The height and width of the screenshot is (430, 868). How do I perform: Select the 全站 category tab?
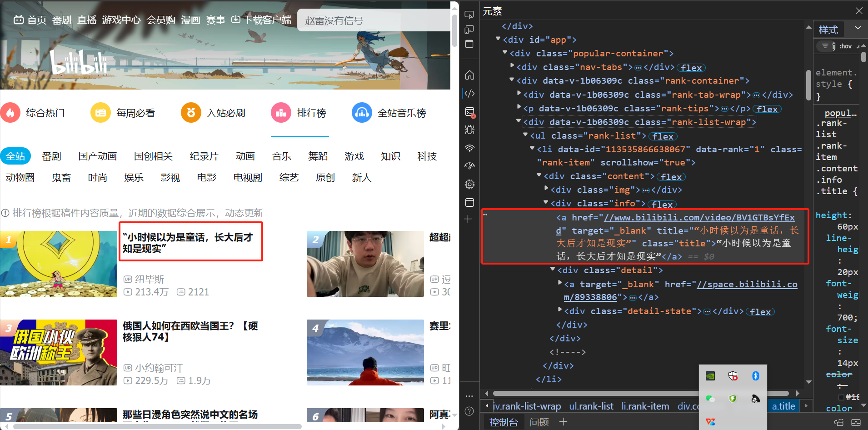coord(15,156)
